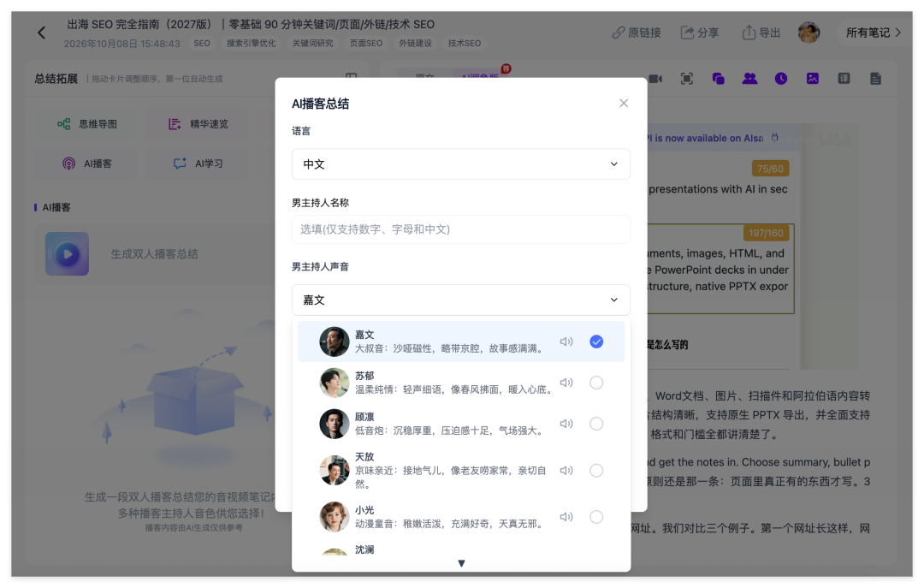Click the video camera toolbar icon

655,79
